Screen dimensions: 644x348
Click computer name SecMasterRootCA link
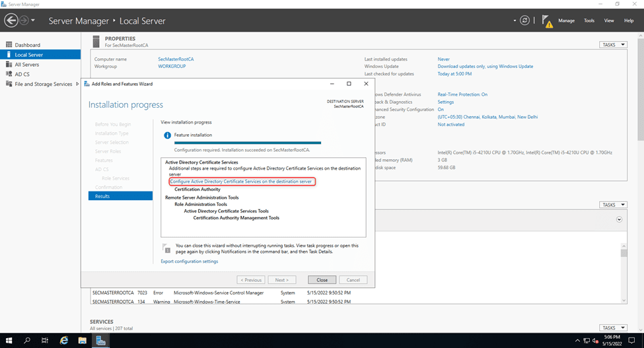click(176, 59)
